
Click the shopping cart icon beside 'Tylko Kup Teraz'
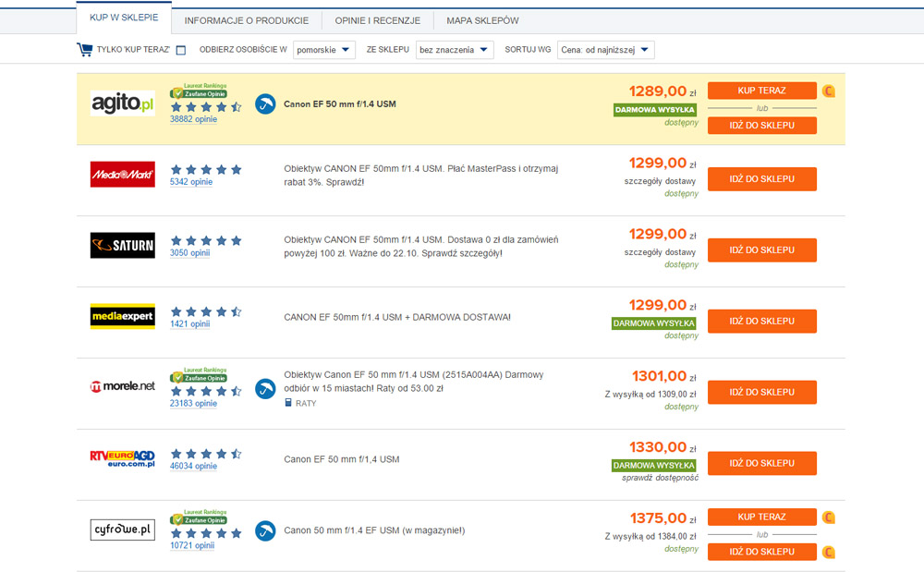point(84,50)
